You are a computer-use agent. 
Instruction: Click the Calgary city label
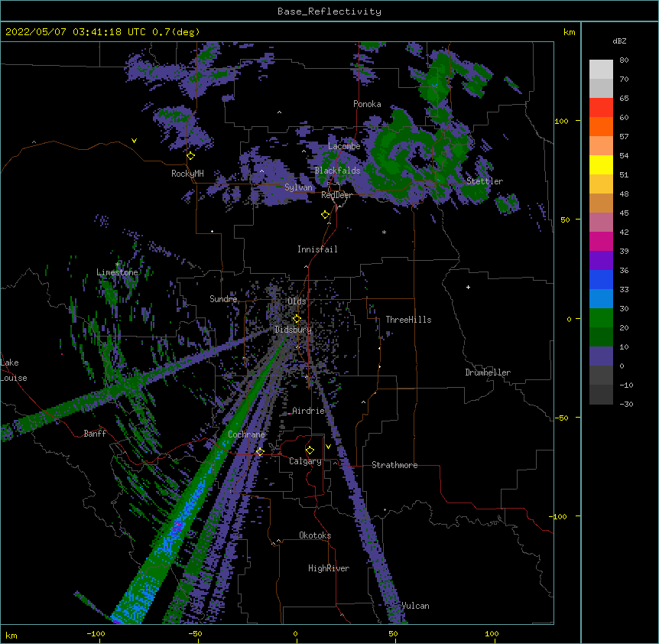(x=305, y=461)
